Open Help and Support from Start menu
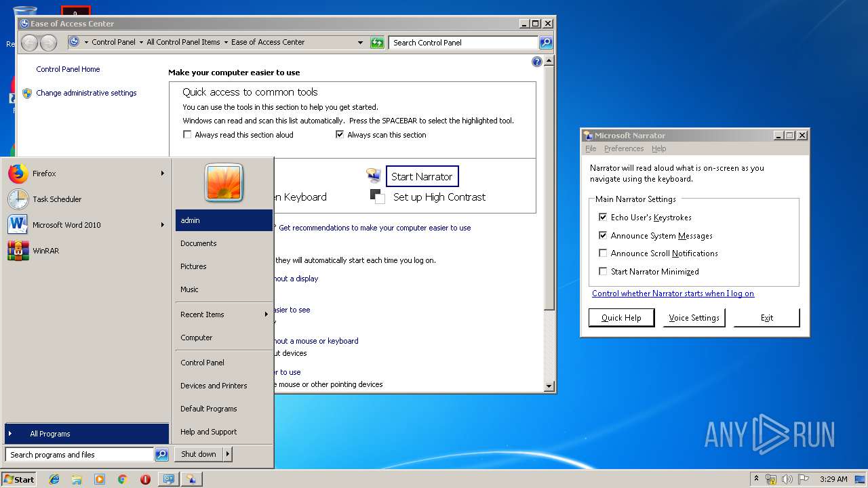 point(224,432)
